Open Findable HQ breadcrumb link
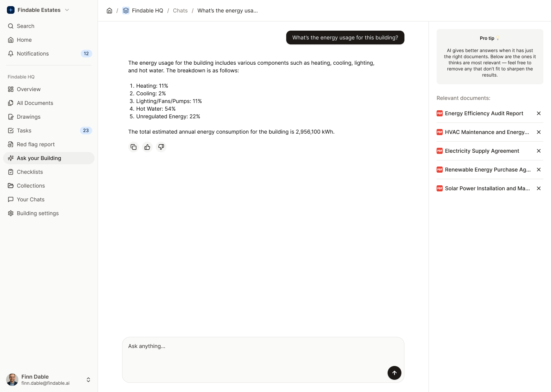The width and height of the screenshot is (551, 392). tap(147, 11)
